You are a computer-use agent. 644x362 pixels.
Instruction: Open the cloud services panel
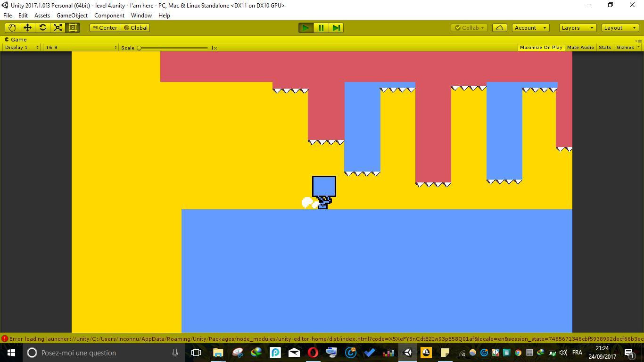[x=499, y=28]
